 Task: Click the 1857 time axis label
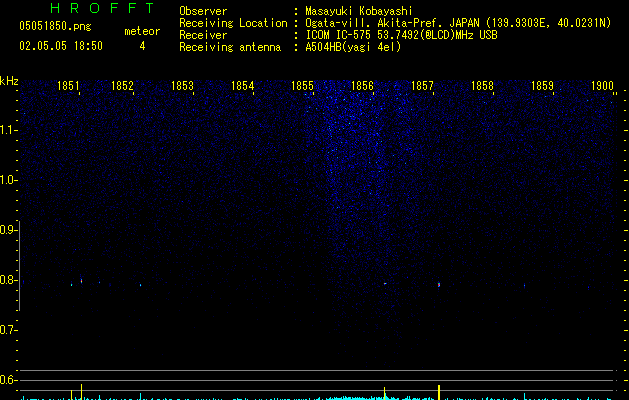click(422, 86)
